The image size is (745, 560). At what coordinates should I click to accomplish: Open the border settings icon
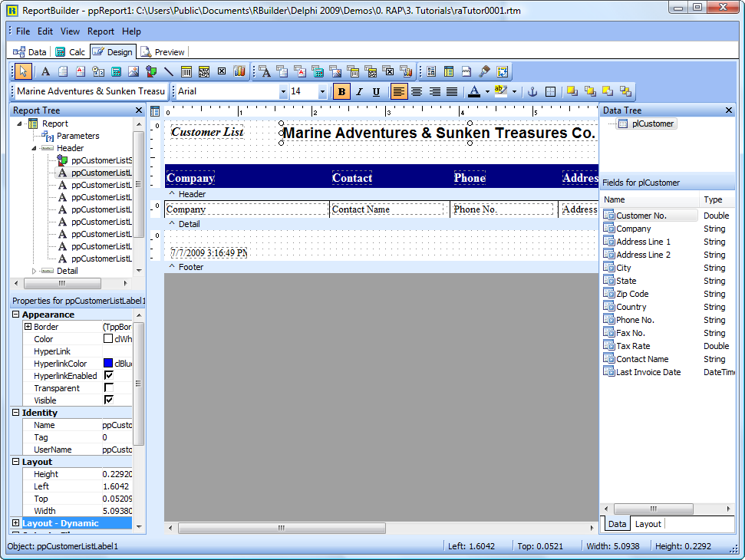coord(550,91)
